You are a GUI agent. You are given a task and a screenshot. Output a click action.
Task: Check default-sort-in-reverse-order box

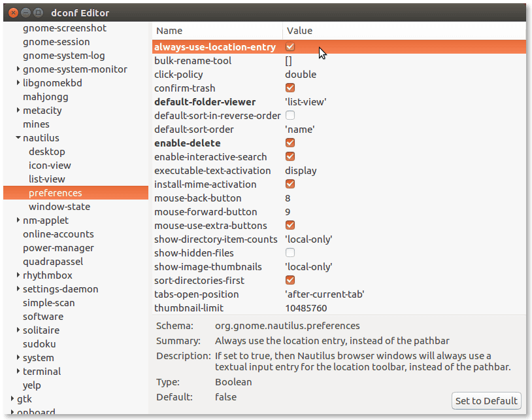click(290, 115)
